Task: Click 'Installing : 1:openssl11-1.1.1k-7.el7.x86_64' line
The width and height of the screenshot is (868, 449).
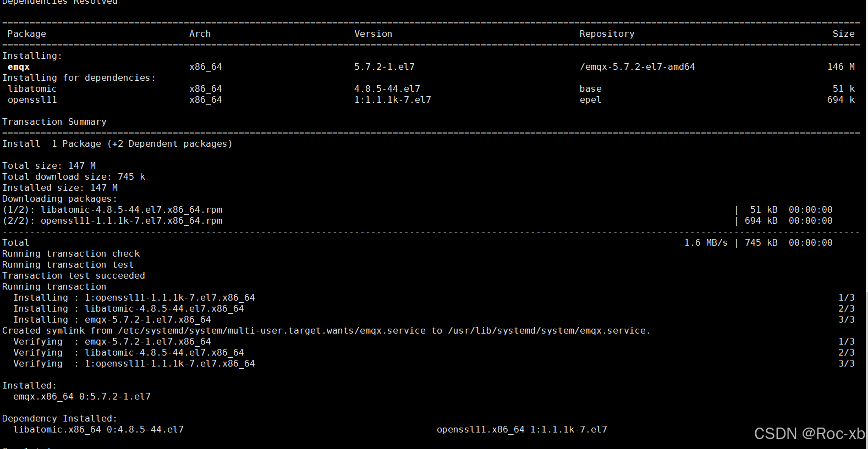Action: pos(134,298)
